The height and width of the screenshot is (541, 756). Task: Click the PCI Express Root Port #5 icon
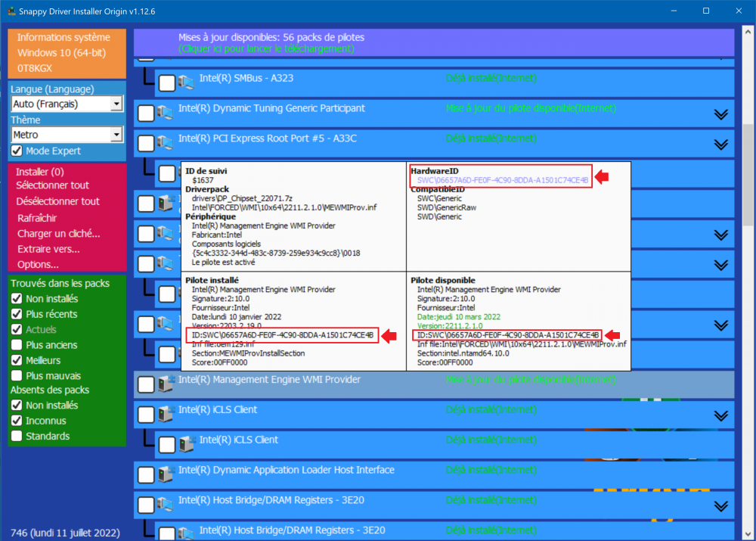coord(165,143)
